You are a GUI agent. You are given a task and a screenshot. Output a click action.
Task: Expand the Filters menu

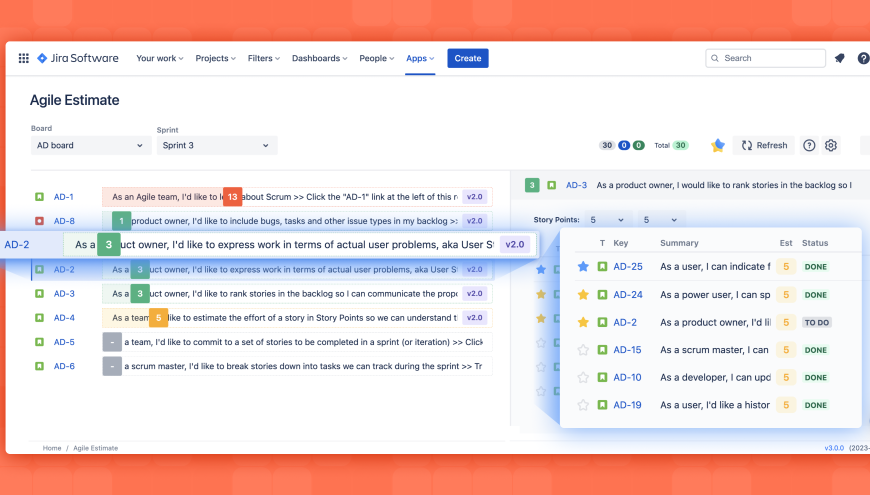pos(264,58)
